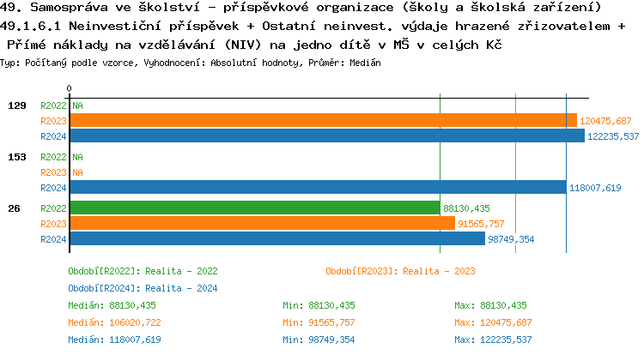Select the orange bar valued 91565,757
Viewport: 644px width, 355px height.
click(x=262, y=223)
